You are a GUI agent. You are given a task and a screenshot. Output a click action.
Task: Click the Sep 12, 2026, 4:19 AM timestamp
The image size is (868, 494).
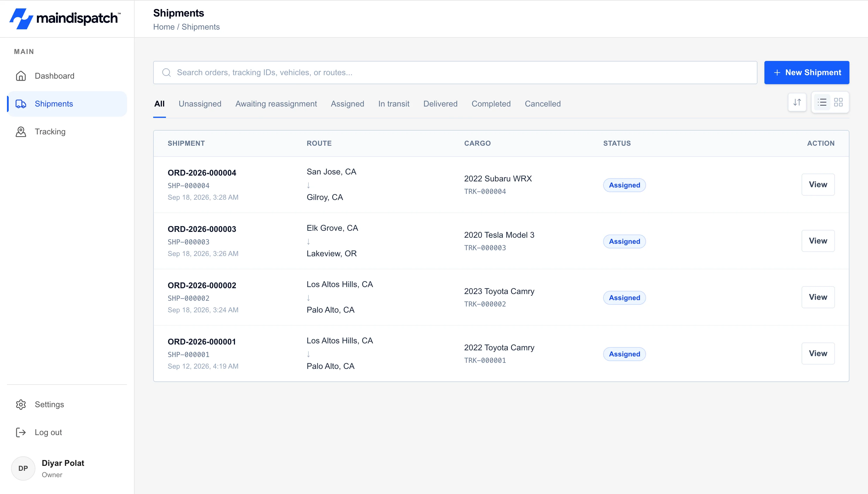click(203, 366)
